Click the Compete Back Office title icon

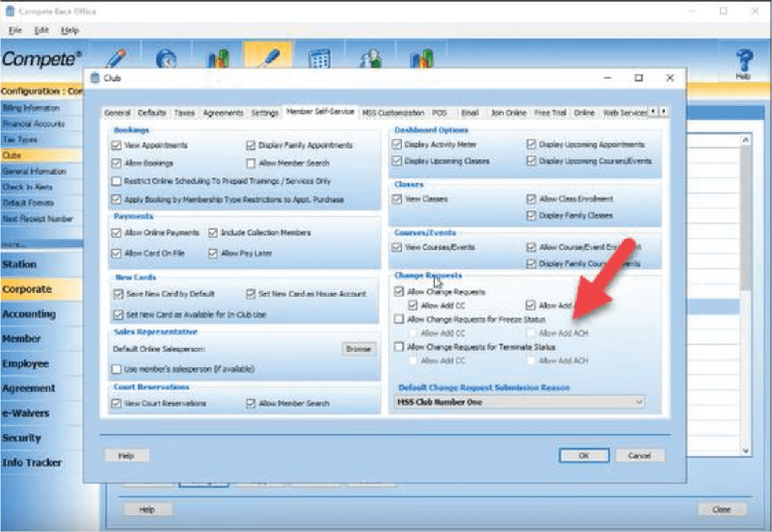point(10,11)
